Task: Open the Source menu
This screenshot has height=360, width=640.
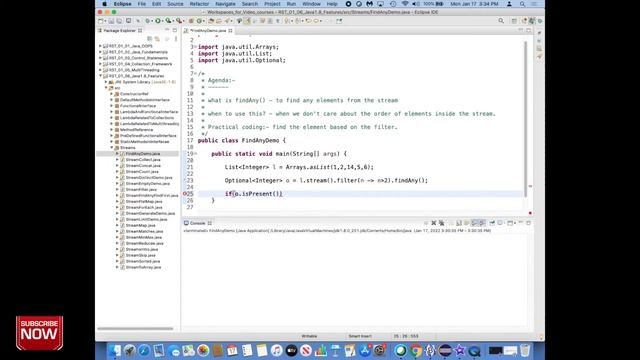Action: (175, 4)
